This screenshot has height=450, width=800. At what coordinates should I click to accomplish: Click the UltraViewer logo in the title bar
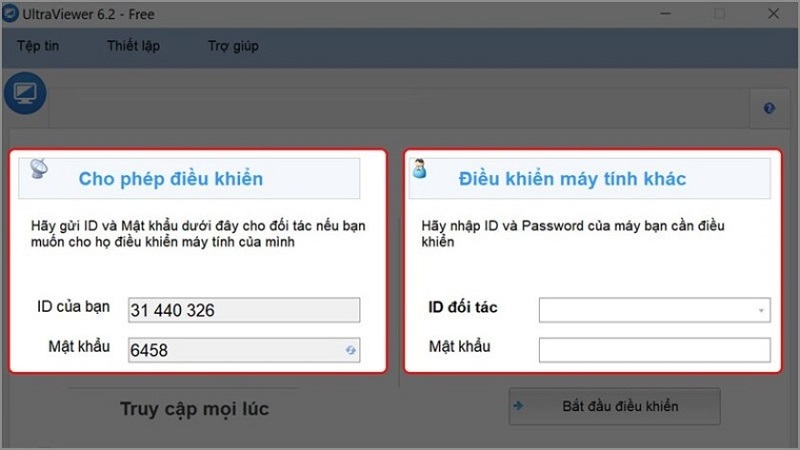pyautogui.click(x=11, y=14)
